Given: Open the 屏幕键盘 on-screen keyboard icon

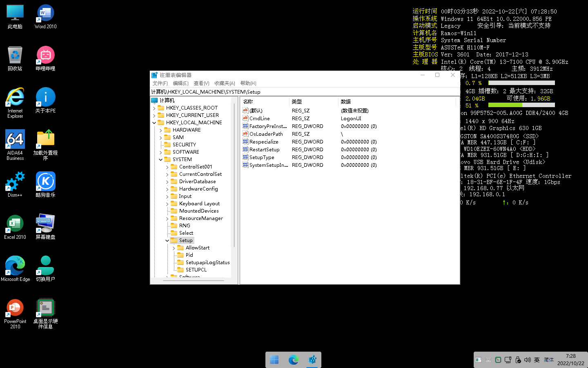Looking at the screenshot, I should [x=45, y=227].
